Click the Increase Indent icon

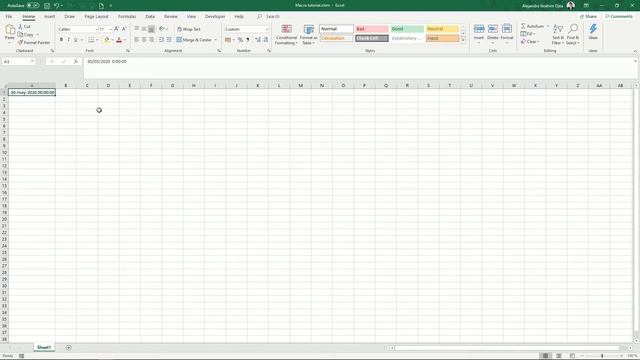pyautogui.click(x=169, y=40)
